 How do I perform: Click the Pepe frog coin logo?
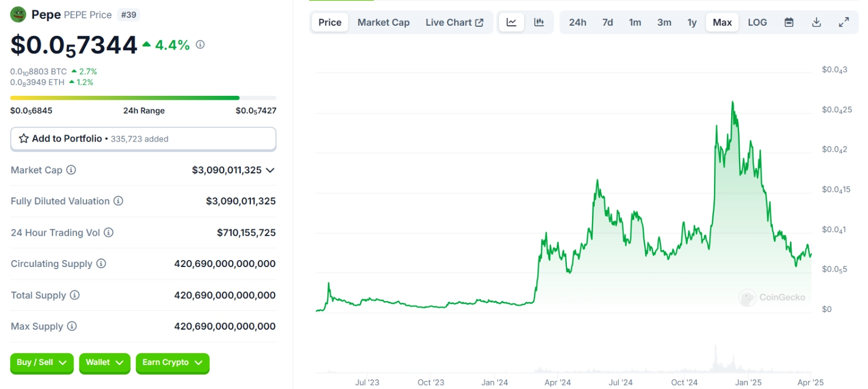(x=18, y=14)
